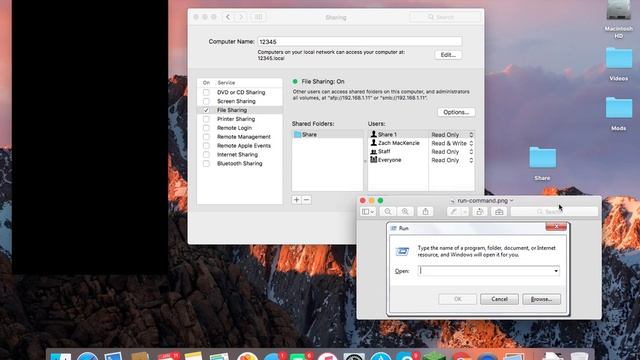Add a shared folder with plus button
Viewport: 640px width, 360px height.
coord(297,200)
